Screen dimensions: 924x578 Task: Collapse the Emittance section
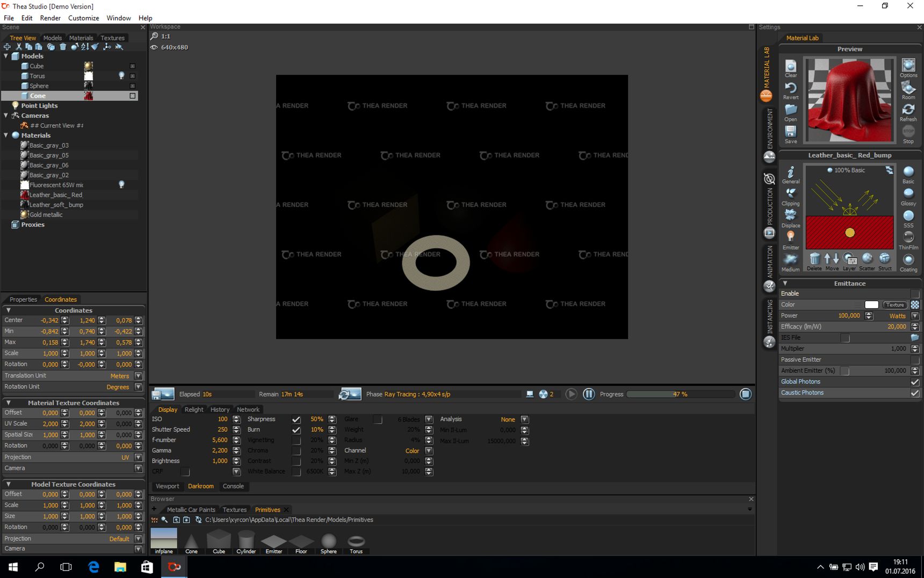pos(785,283)
